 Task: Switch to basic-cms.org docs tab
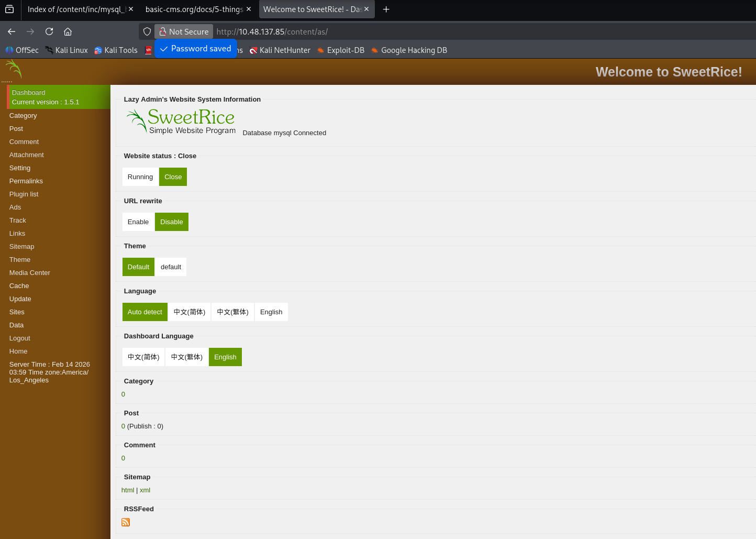(x=194, y=9)
